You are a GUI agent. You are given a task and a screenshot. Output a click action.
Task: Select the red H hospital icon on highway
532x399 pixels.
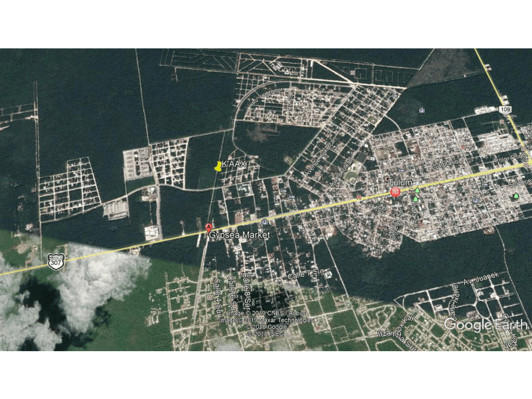pyautogui.click(x=359, y=197)
